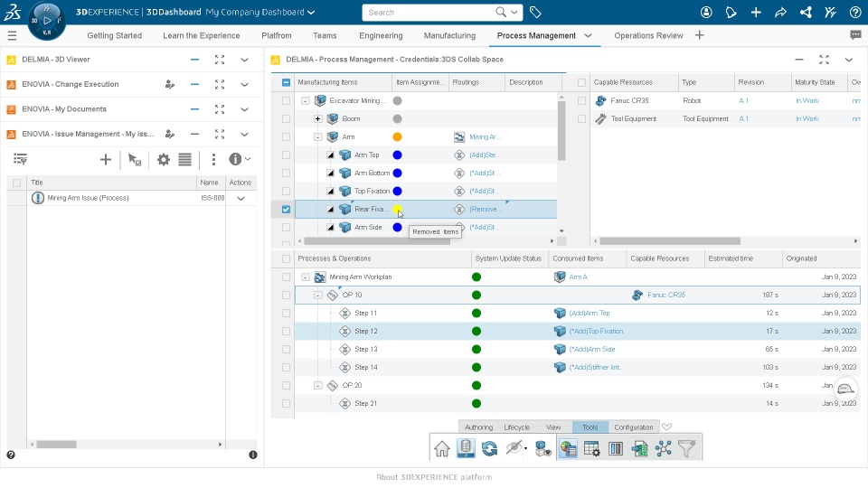Image resolution: width=868 pixels, height=488 pixels.
Task: Open Mining Arm Issue actions dropdown
Action: coord(241,198)
